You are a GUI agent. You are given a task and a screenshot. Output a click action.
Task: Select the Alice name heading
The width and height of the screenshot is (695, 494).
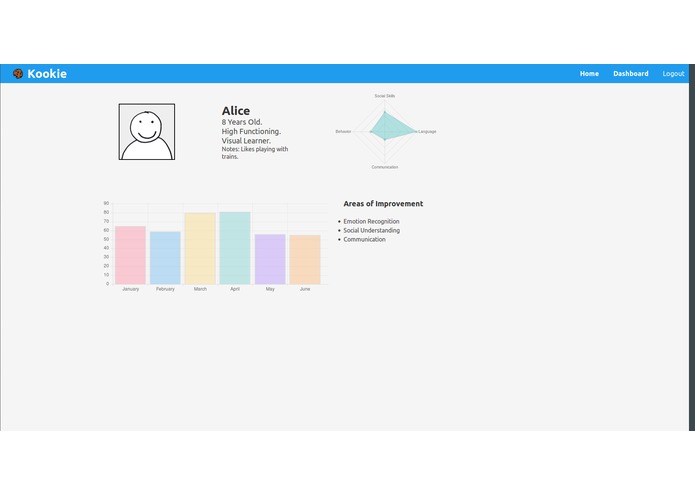coord(236,111)
